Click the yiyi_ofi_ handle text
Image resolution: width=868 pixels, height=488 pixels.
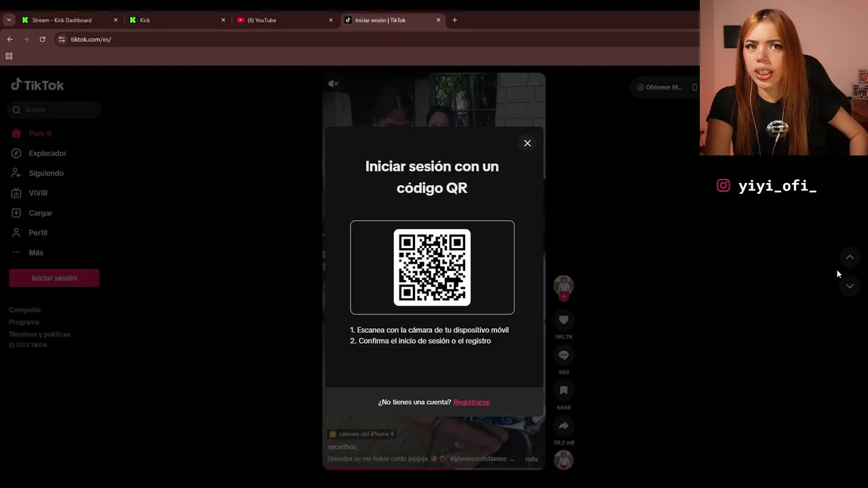[x=777, y=186]
